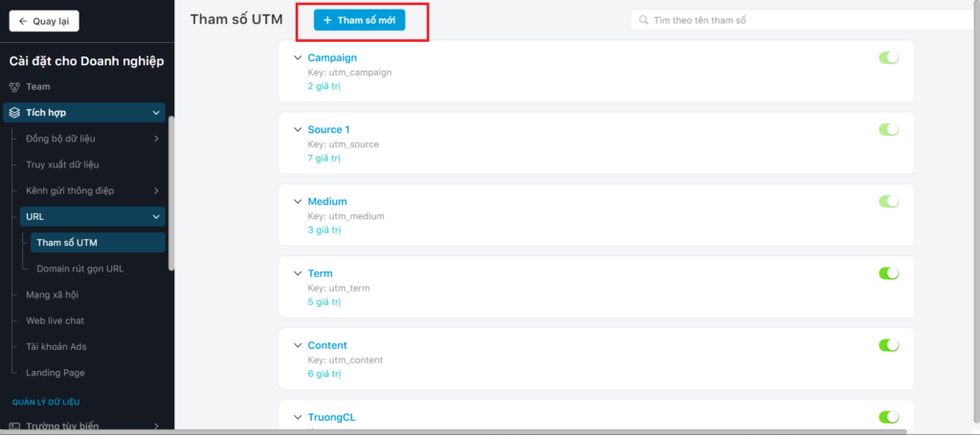This screenshot has width=980, height=435.
Task: Toggle off the Campaign parameter switch
Action: tap(888, 58)
